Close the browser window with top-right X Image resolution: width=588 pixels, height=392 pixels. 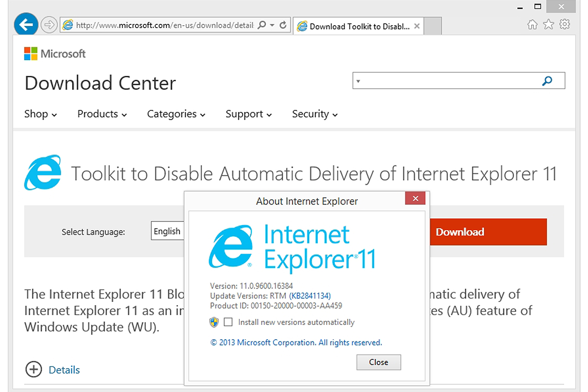[561, 6]
